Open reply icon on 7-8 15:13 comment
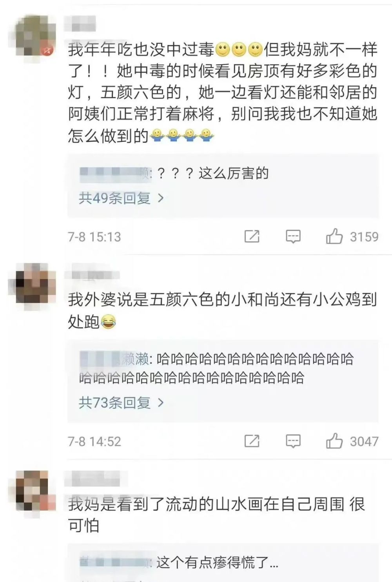Image resolution: width=392 pixels, height=582 pixels. pyautogui.click(x=293, y=236)
